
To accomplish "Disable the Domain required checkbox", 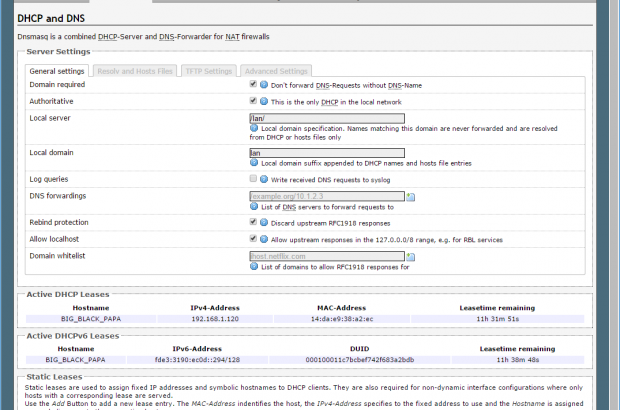I will 253,85.
